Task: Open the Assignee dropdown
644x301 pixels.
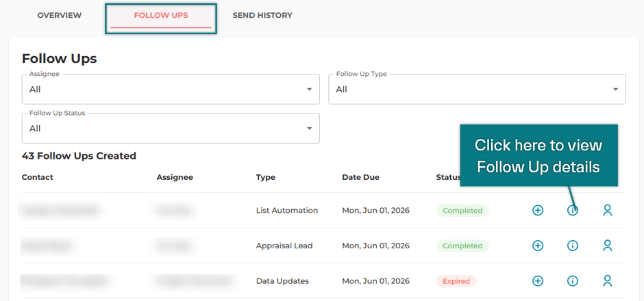Action: [171, 89]
